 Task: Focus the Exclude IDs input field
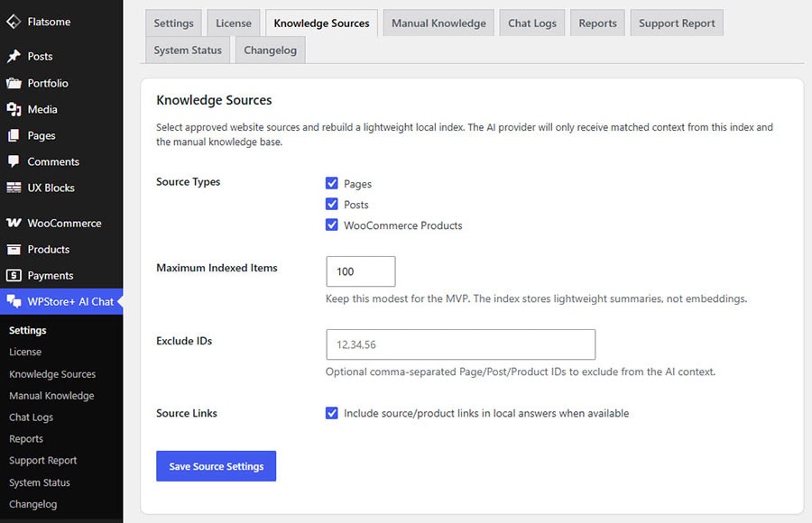point(461,344)
